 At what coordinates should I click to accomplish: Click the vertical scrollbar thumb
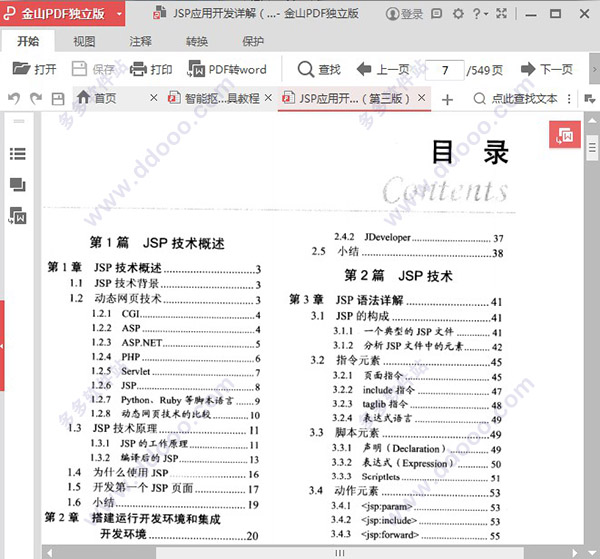coord(592,147)
